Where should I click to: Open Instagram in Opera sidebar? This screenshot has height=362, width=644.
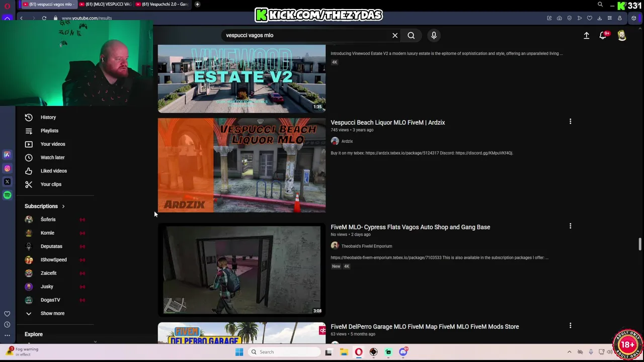pos(7,168)
